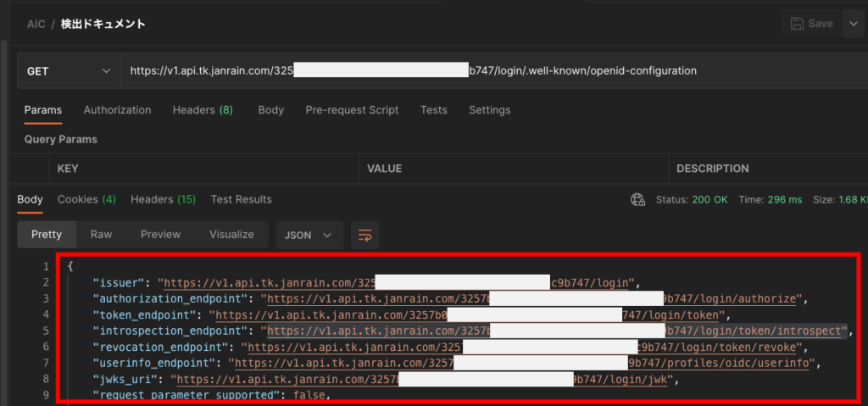Open the Pre-request Script tab
The image size is (868, 406).
click(352, 110)
